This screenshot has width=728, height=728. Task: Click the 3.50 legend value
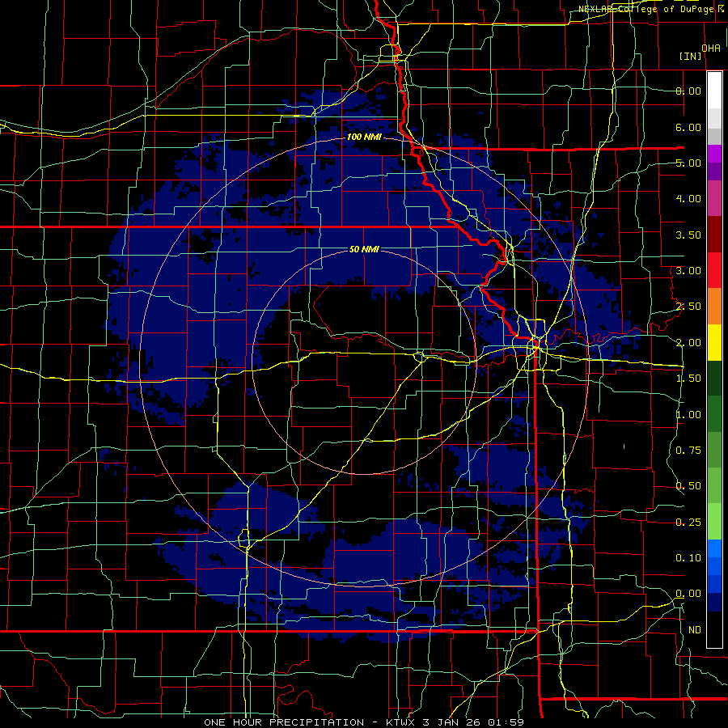click(688, 235)
